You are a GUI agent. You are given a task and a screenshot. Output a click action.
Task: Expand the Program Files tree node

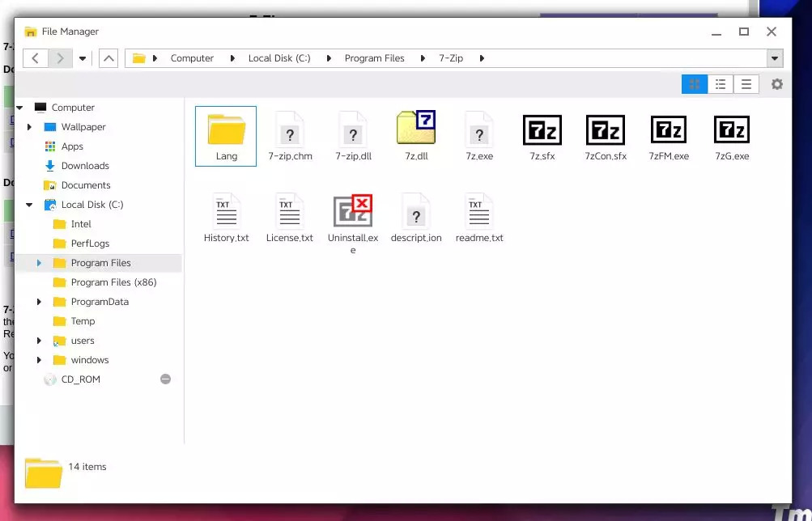pyautogui.click(x=39, y=263)
